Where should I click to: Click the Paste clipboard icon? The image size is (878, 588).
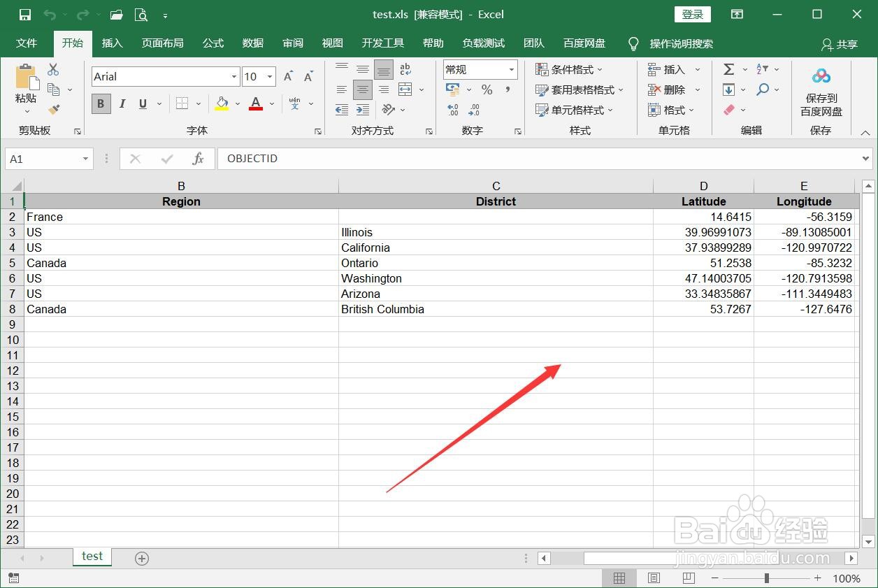click(26, 77)
